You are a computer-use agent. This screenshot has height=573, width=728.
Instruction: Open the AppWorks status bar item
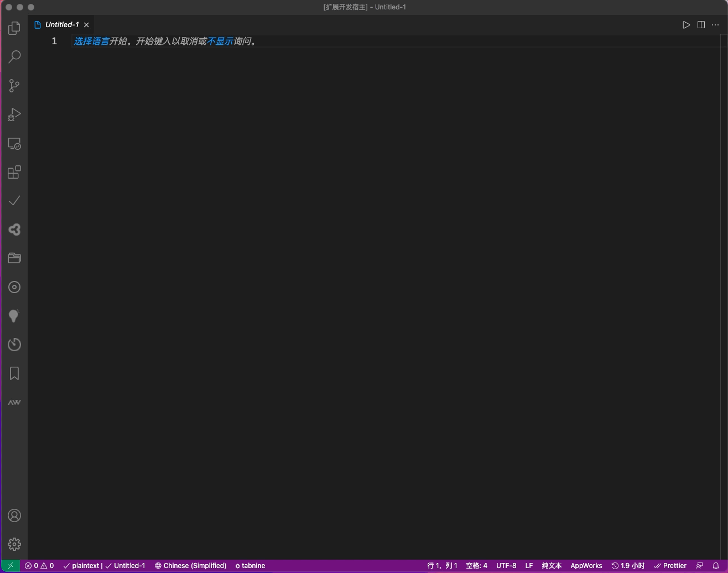click(586, 566)
